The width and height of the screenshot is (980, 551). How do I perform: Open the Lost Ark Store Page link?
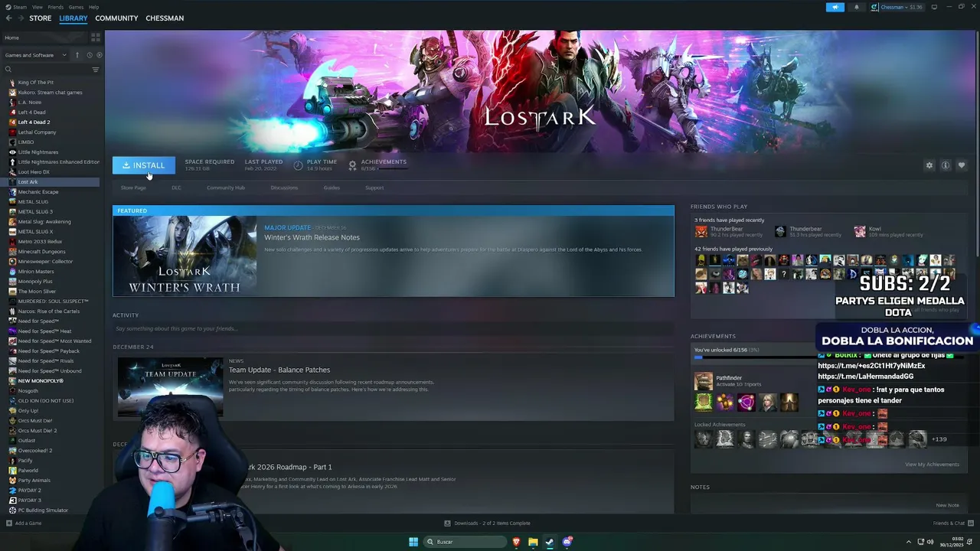tap(133, 187)
